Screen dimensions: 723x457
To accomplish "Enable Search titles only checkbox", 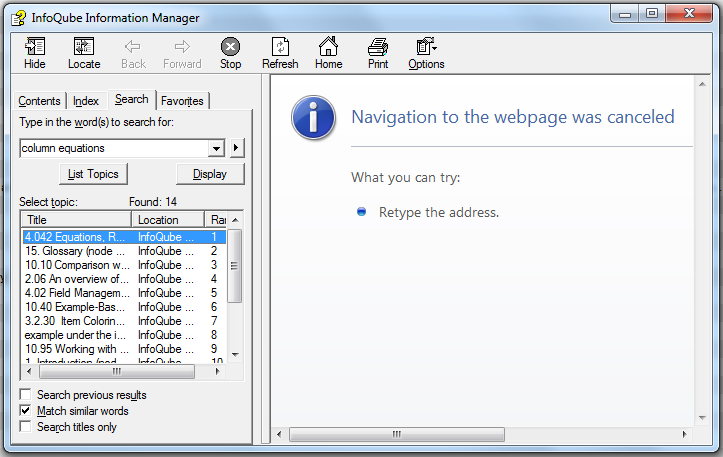I will (x=25, y=427).
